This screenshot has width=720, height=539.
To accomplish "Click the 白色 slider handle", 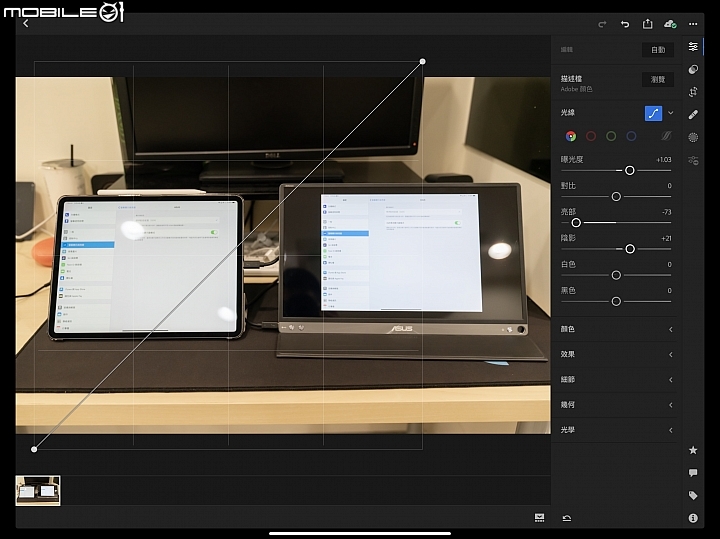I will 616,275.
